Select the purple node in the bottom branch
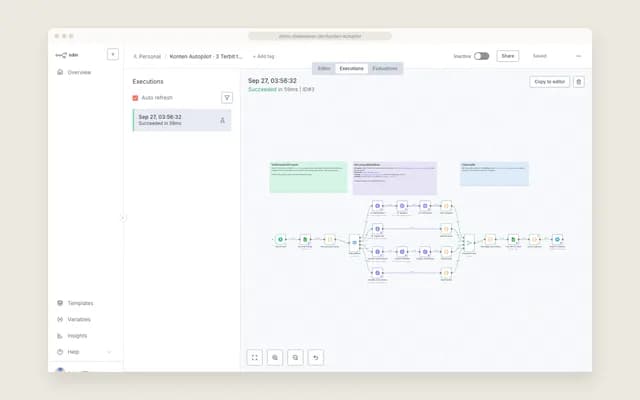The width and height of the screenshot is (640, 400). click(378, 273)
